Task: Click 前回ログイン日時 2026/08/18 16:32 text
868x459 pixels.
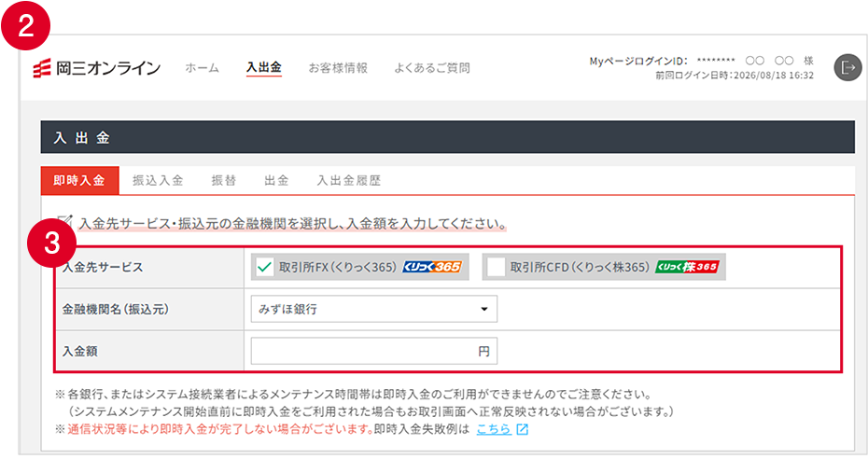Action: 735,76
